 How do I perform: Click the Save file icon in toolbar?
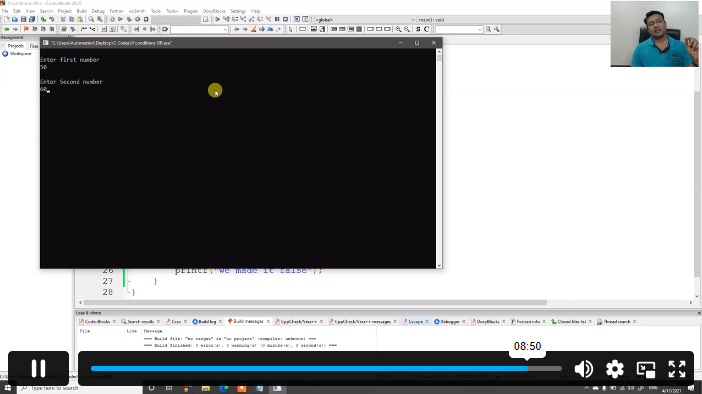[x=23, y=20]
